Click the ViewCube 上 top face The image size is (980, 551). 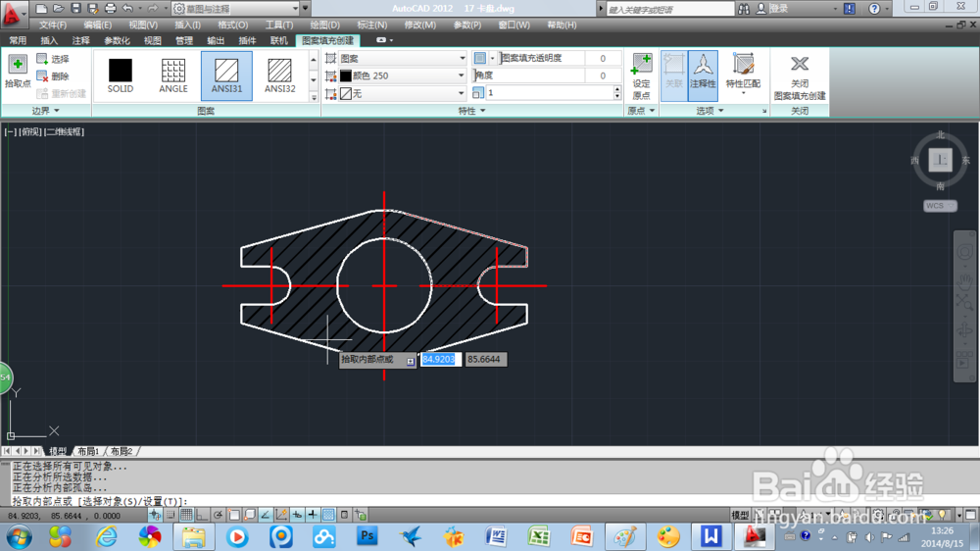pyautogui.click(x=940, y=160)
